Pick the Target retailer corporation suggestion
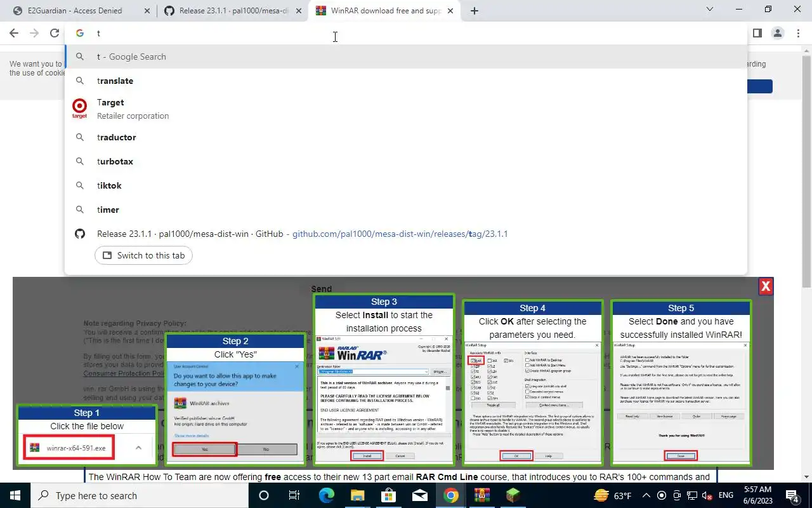 click(406, 109)
